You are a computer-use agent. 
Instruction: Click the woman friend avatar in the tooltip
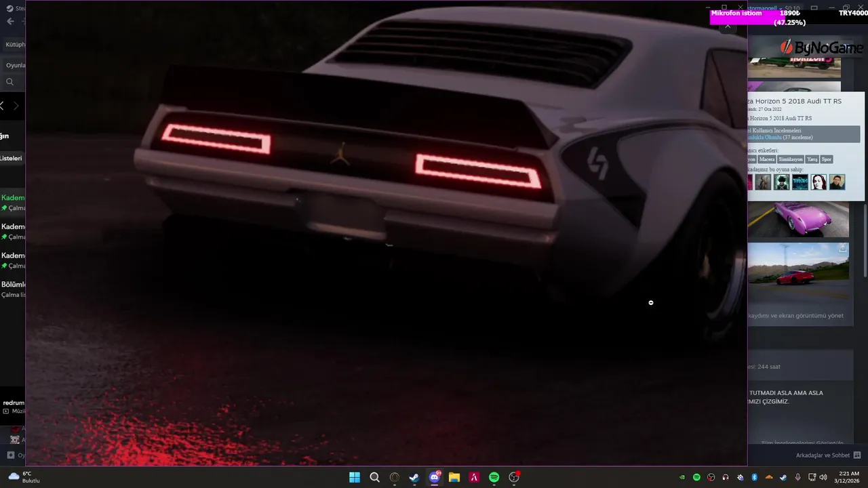[819, 182]
